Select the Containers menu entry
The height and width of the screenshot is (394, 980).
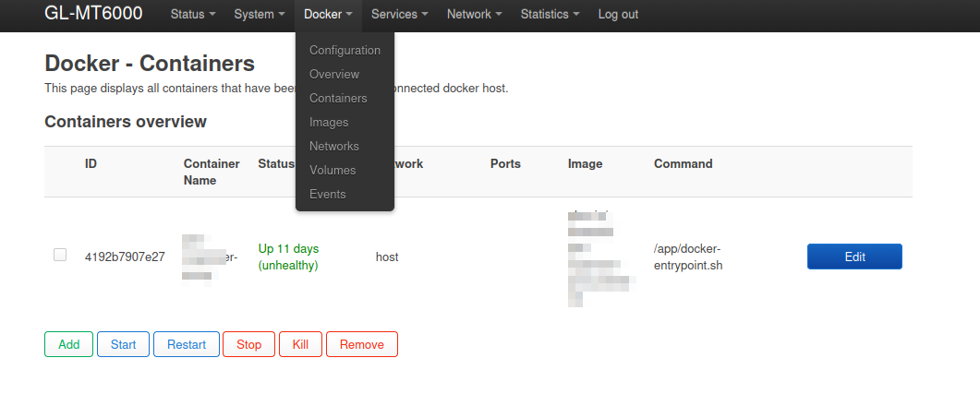click(x=338, y=98)
